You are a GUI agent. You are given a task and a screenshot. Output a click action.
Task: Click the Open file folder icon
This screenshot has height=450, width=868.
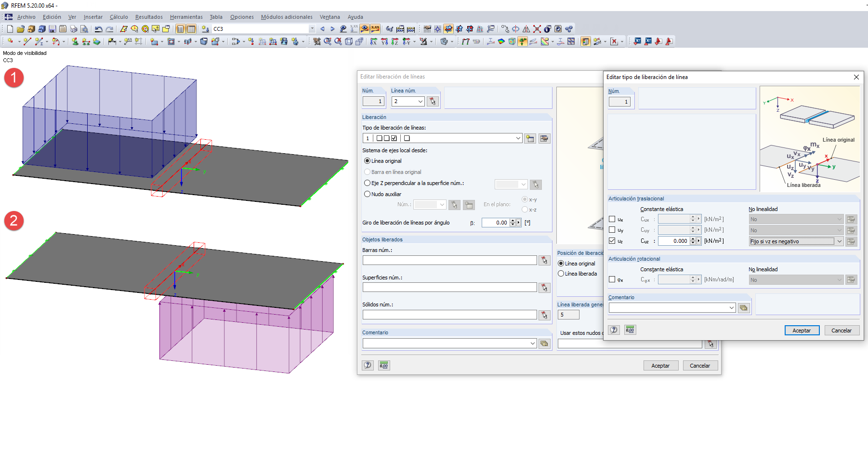click(21, 29)
